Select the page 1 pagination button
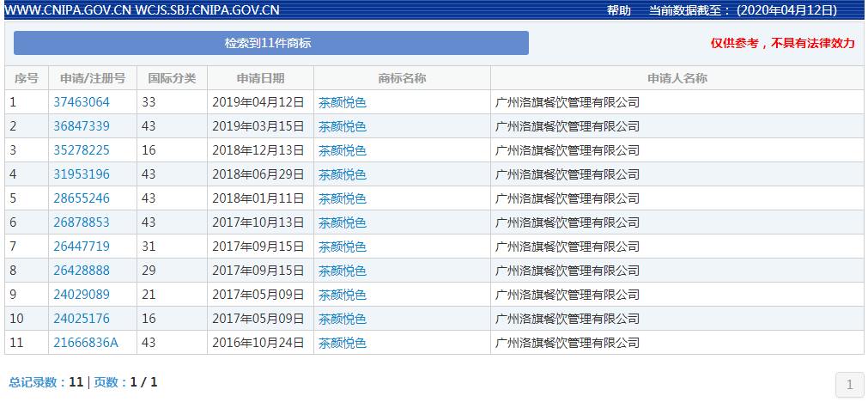This screenshot has height=402, width=868. coord(849,384)
